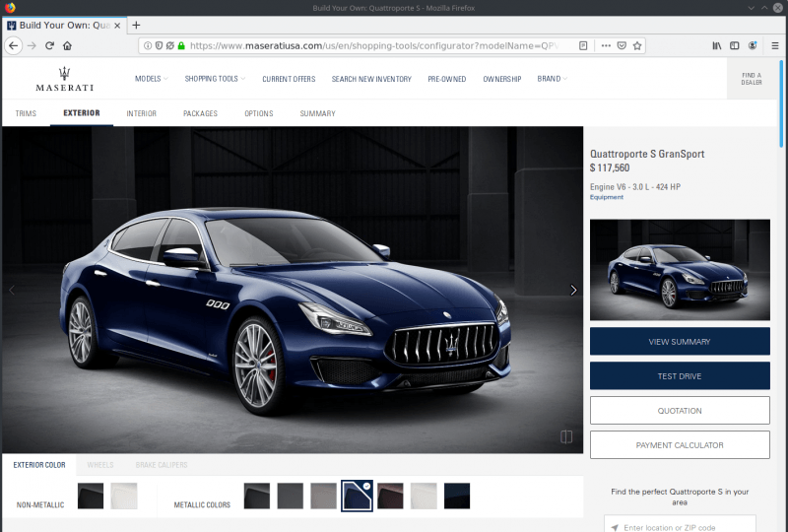Click the compare view icon on car image
This screenshot has width=788, height=532.
(566, 436)
